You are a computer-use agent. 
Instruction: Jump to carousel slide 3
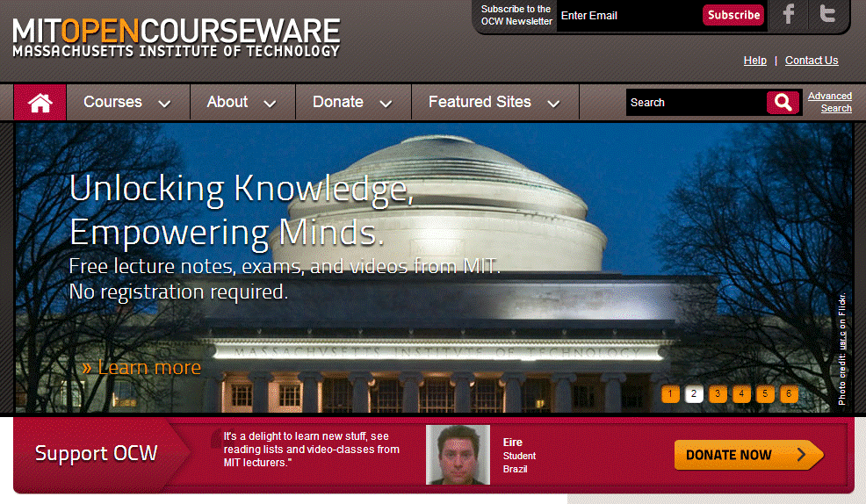click(x=718, y=394)
